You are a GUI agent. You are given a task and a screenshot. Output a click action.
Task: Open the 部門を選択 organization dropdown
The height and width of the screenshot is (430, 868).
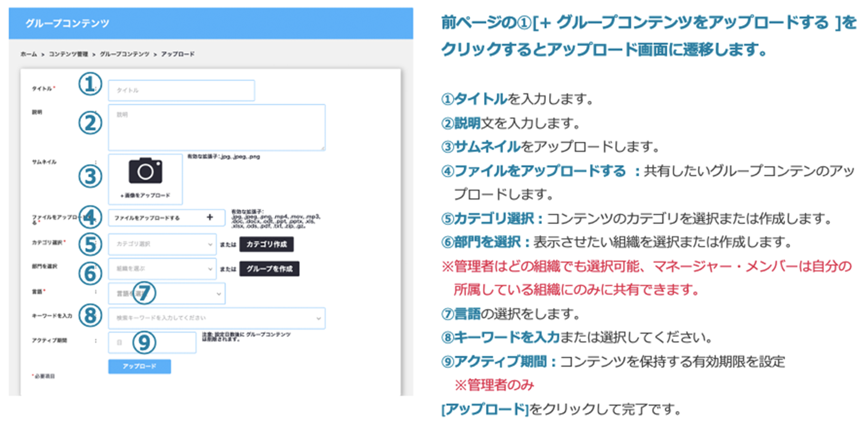point(162,268)
